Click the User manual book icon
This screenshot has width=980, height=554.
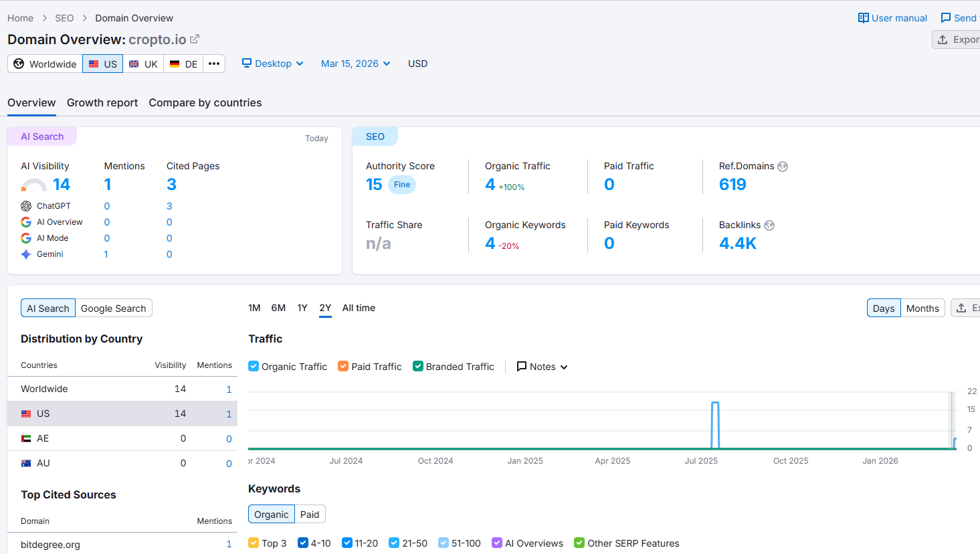pos(864,18)
